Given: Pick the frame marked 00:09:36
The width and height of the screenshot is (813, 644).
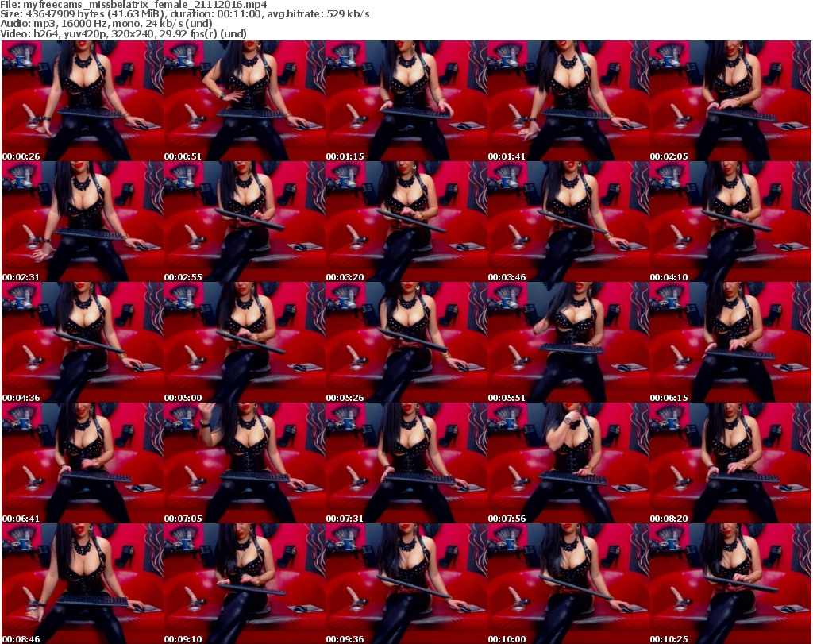Looking at the screenshot, I should click(x=406, y=584).
